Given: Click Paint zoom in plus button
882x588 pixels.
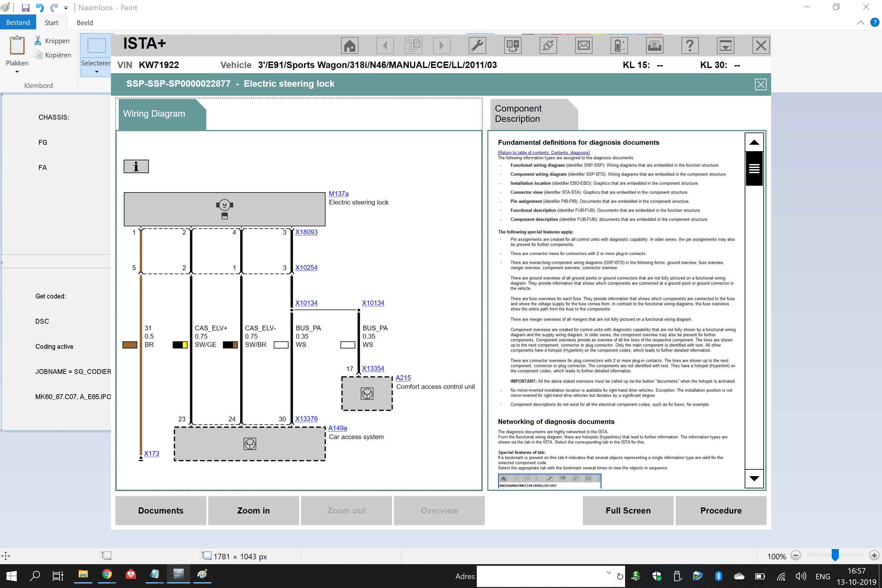Looking at the screenshot, I should point(874,555).
